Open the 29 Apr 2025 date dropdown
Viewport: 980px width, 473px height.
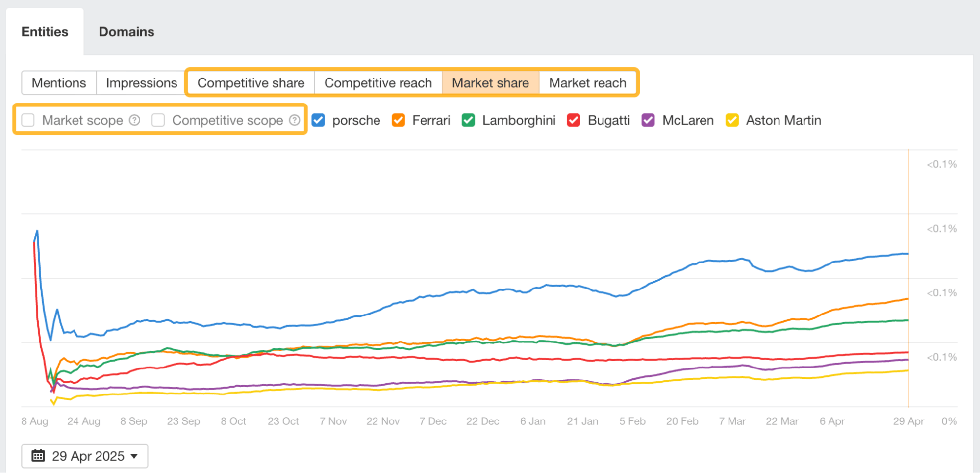[x=85, y=456]
